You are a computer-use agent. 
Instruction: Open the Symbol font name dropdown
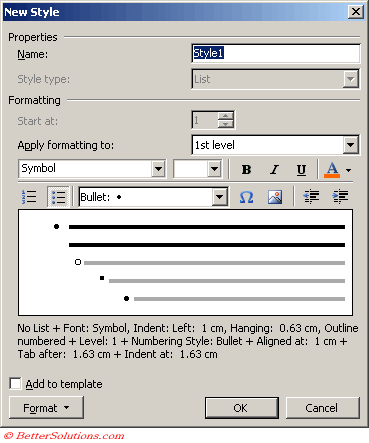[x=159, y=169]
